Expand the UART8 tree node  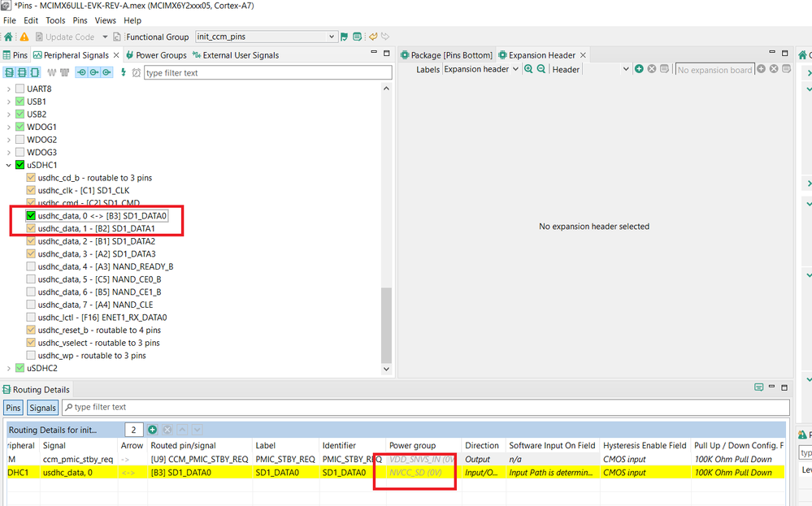click(8, 89)
